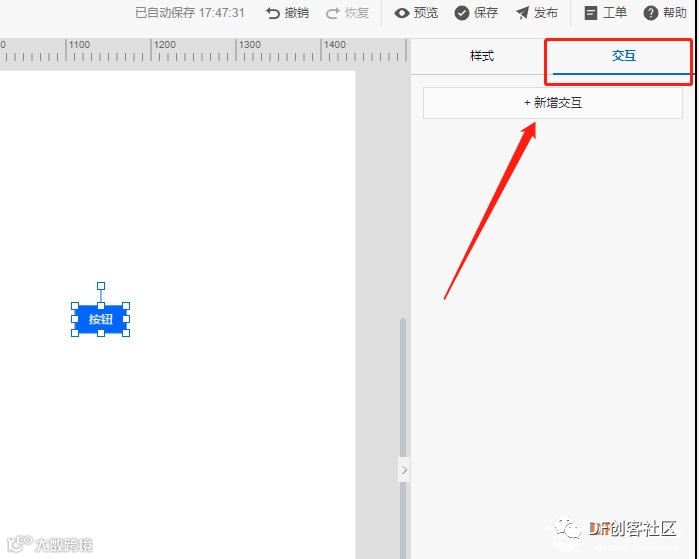Viewport: 699px width, 559px height.
Task: Select the blue 按钮 component on canvas
Action: tap(101, 319)
